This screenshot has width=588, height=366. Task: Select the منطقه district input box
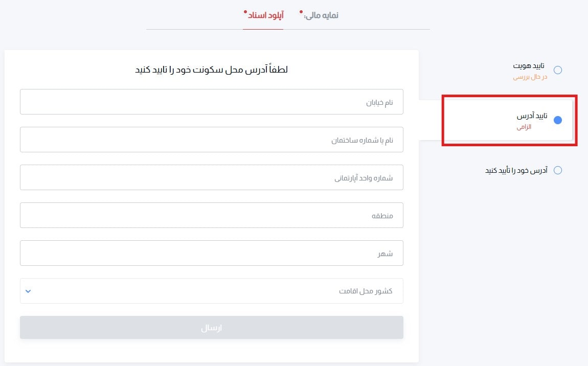coord(211,215)
